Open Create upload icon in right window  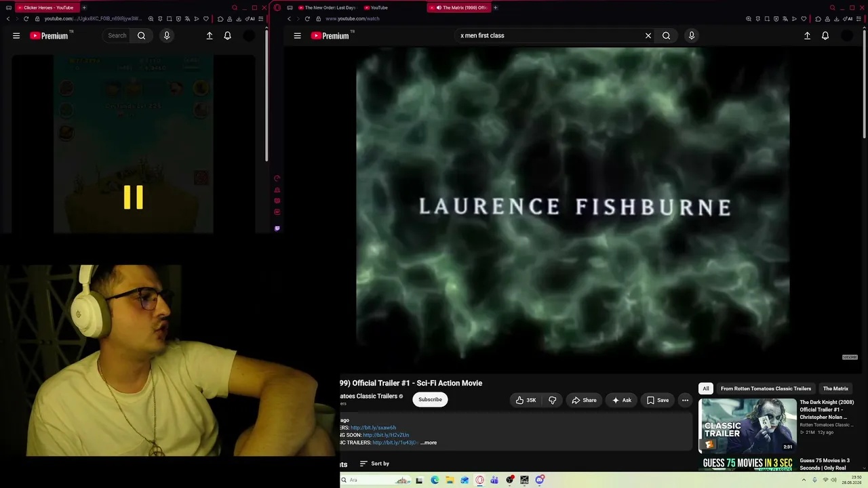point(807,36)
